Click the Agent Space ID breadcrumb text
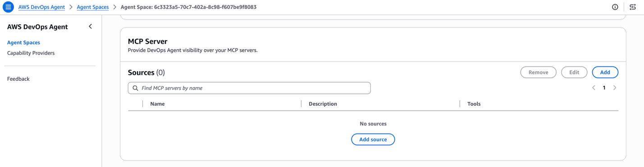The image size is (644, 167). (188, 7)
